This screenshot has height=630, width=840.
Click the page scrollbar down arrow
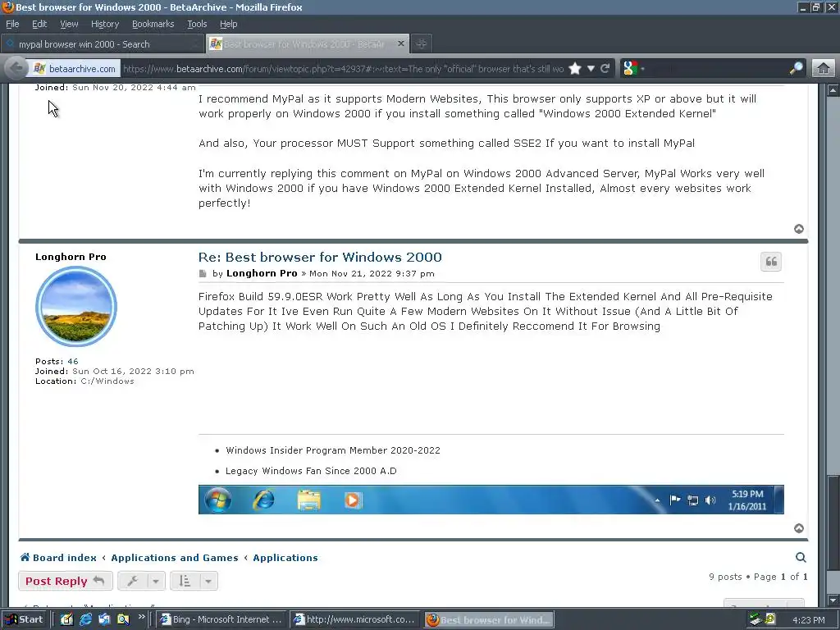833,600
